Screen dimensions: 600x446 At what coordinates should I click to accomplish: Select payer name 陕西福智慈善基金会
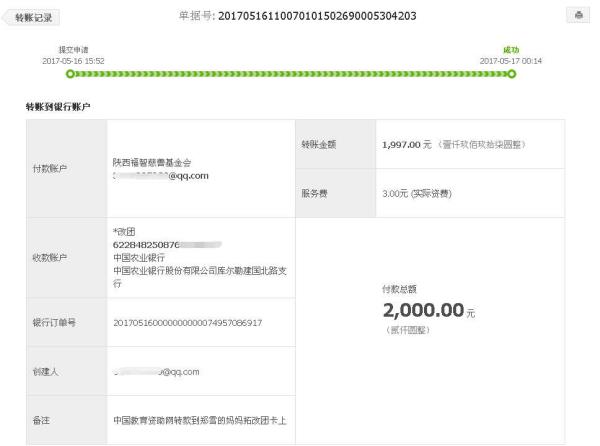click(152, 163)
